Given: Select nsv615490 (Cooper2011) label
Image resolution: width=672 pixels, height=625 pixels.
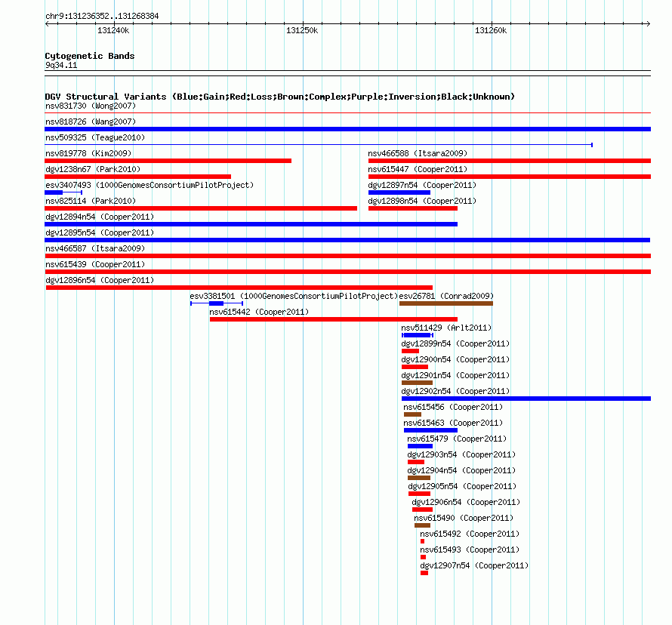Looking at the screenshot, I should click(464, 518).
